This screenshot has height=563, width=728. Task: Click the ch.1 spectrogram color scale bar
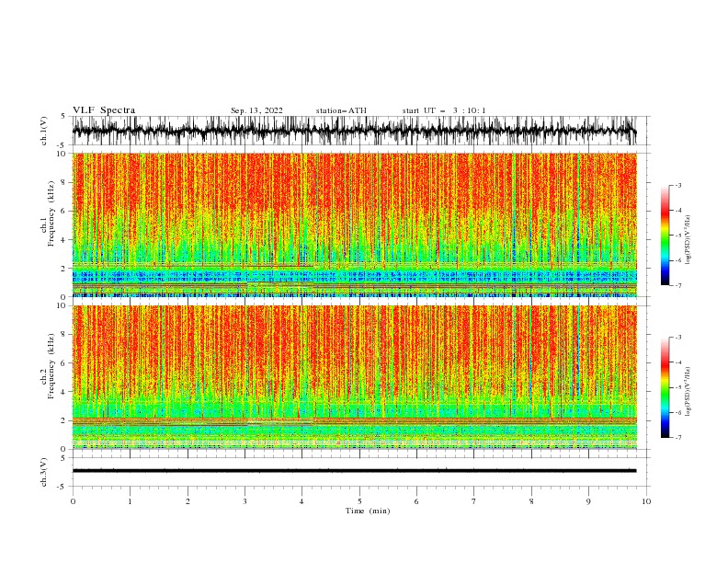tap(665, 236)
